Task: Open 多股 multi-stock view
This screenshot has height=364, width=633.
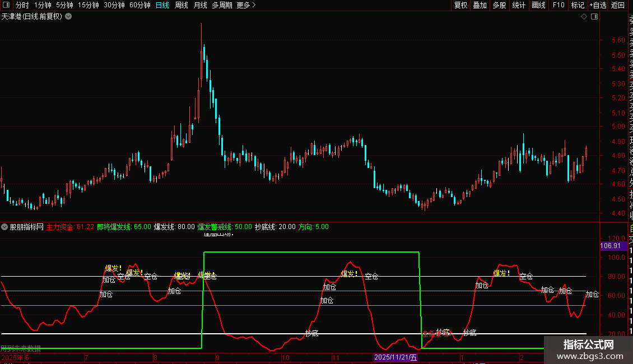Action: [x=499, y=5]
